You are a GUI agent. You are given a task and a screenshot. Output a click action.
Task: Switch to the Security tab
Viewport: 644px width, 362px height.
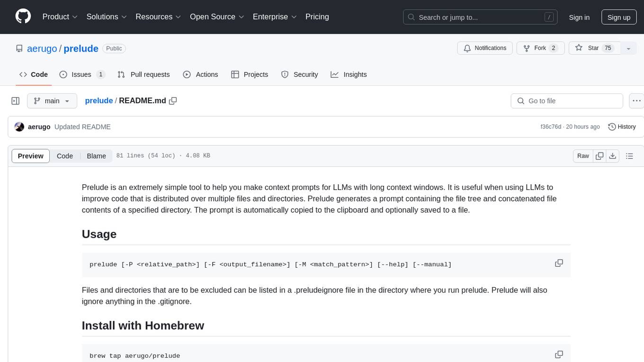(299, 74)
